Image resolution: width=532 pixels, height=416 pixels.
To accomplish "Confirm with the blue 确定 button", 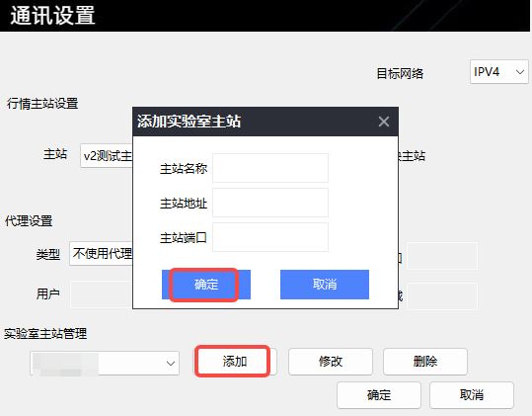I will pos(206,285).
